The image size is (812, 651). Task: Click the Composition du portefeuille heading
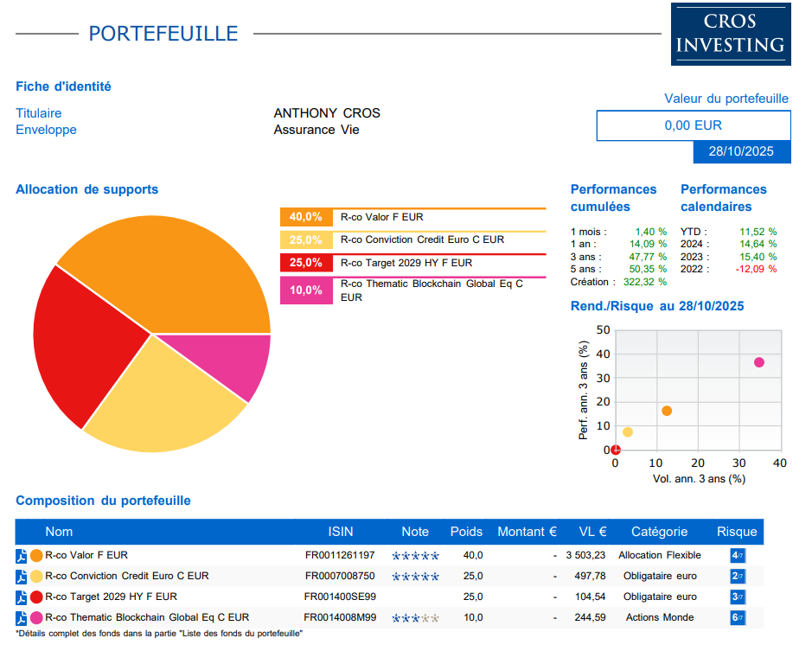[x=103, y=501]
